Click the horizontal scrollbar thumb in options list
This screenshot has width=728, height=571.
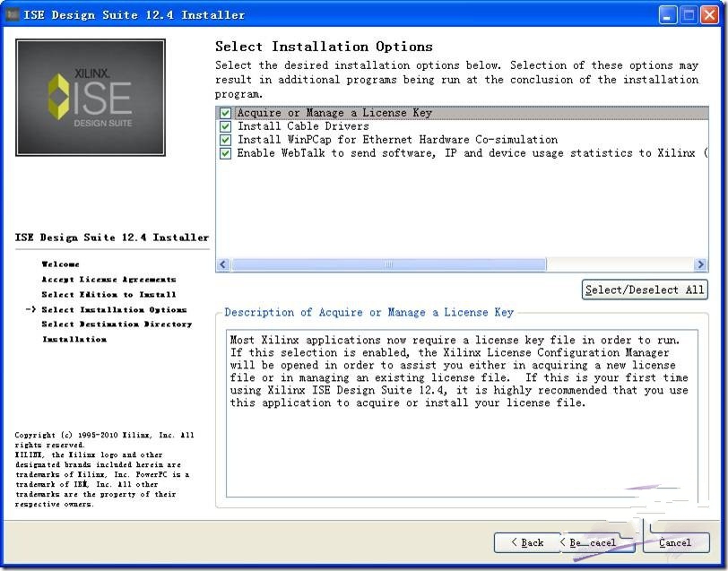pos(388,264)
